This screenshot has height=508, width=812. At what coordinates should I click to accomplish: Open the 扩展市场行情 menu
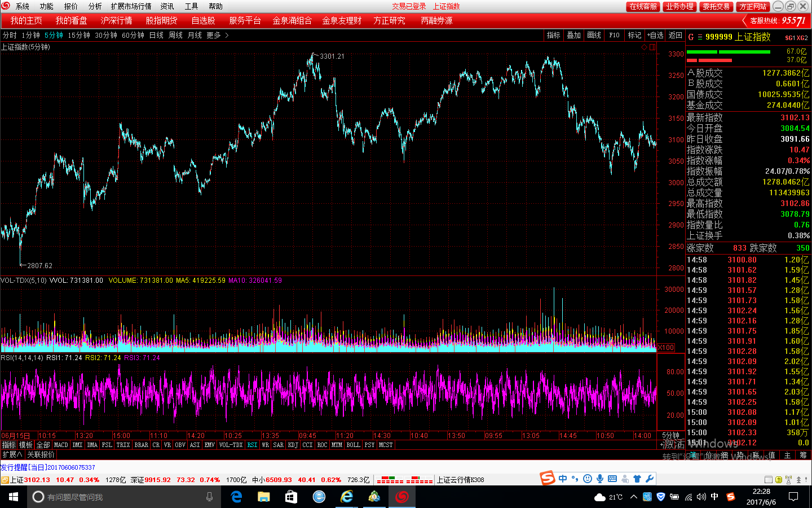point(131,6)
